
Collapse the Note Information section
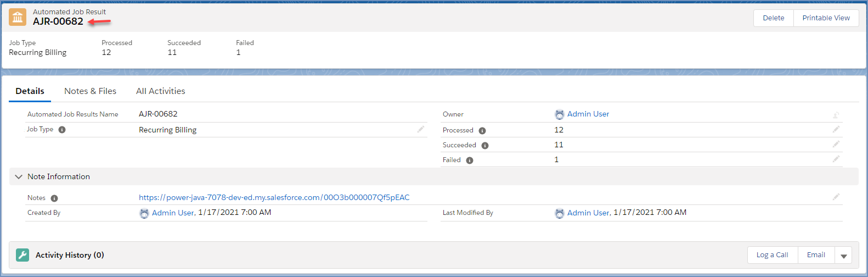coord(19,177)
